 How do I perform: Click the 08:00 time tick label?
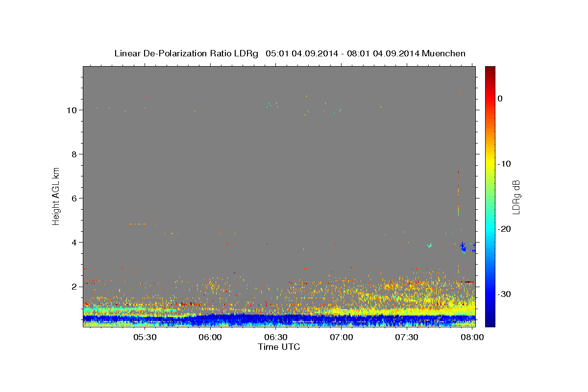point(472,337)
